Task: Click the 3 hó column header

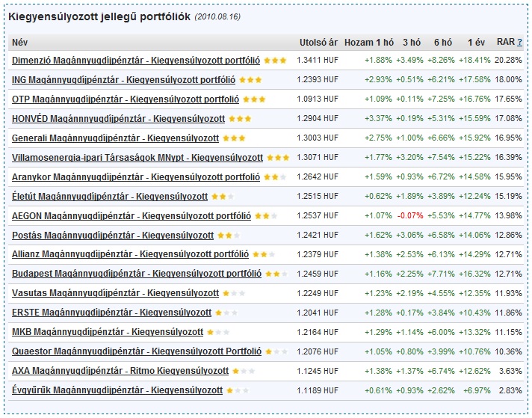Action: click(x=412, y=43)
